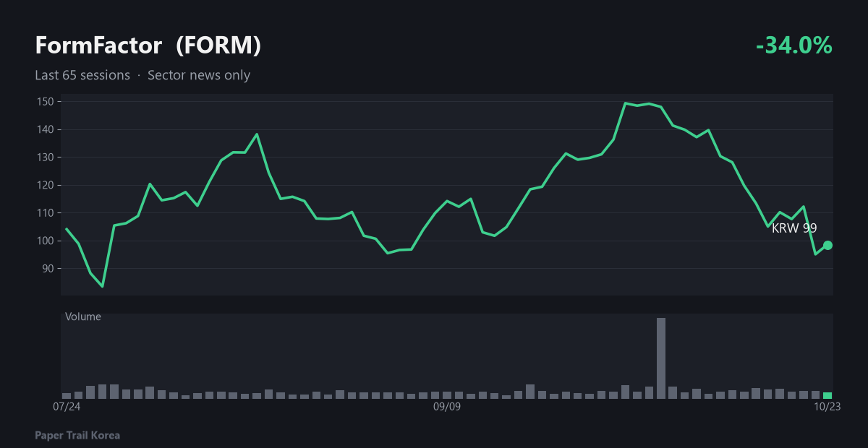Click the -34.0% change value
Image resolution: width=868 pixels, height=448 pixels.
click(x=794, y=46)
